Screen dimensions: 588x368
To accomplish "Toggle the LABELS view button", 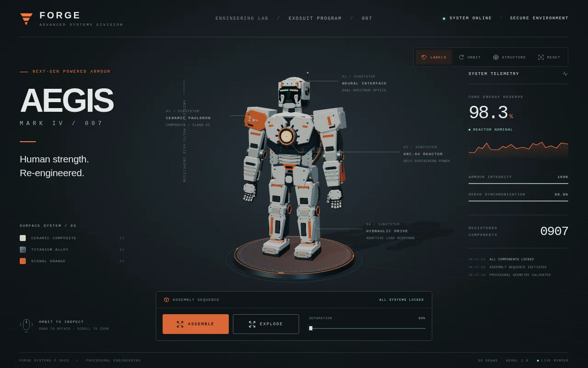I will (434, 57).
